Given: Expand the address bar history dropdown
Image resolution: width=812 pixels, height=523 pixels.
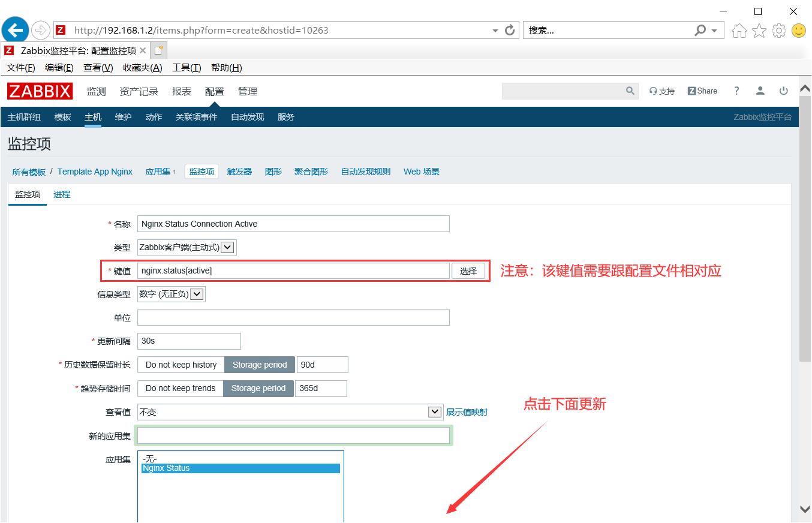Looking at the screenshot, I should tap(495, 31).
